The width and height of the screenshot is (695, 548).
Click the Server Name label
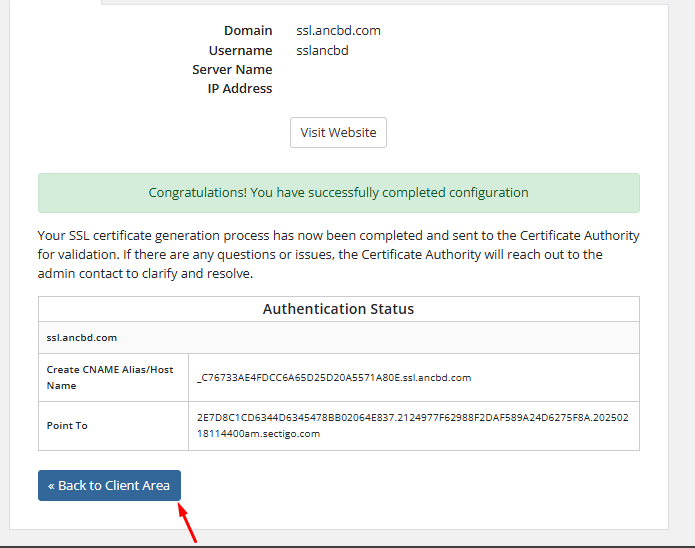[232, 69]
